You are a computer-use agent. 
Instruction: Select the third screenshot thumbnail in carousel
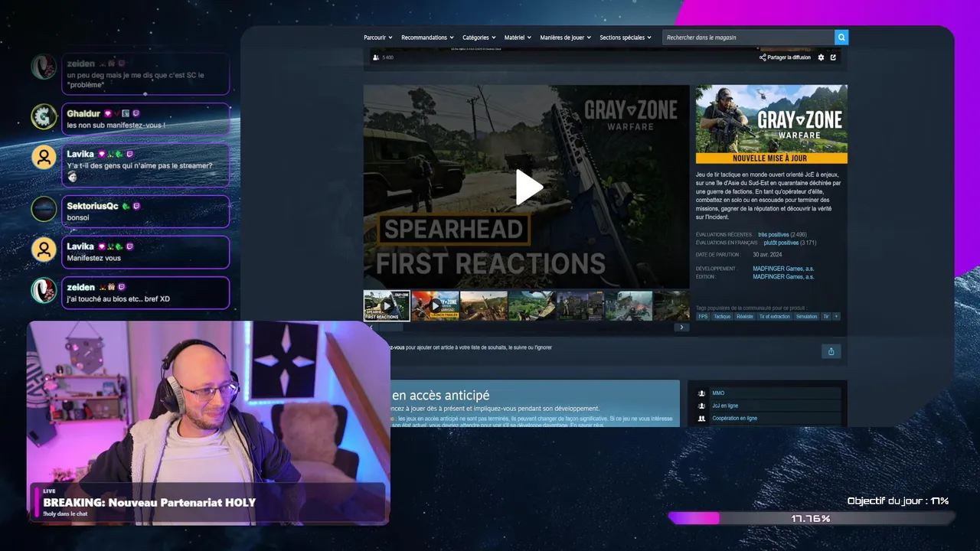click(483, 305)
